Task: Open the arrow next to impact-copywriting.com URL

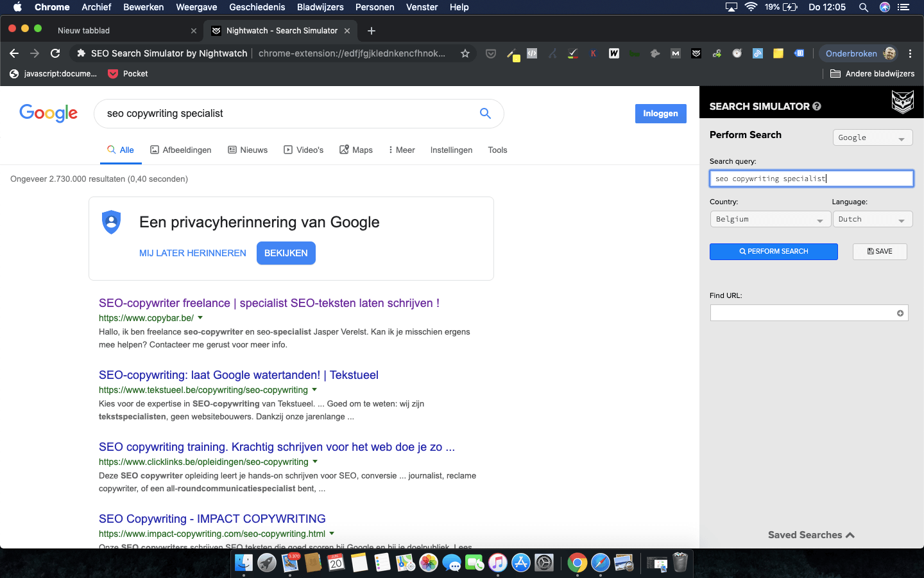Action: 332,534
